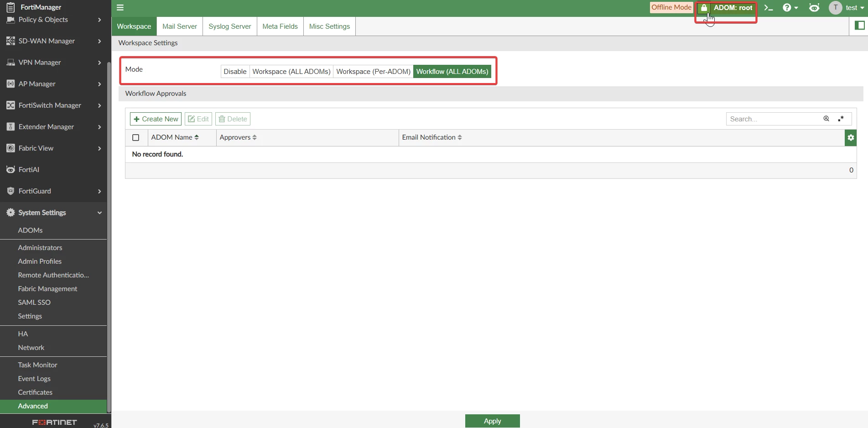Viewport: 868px width, 428px height.
Task: Click the Extender Manager sidebar icon
Action: tap(10, 127)
